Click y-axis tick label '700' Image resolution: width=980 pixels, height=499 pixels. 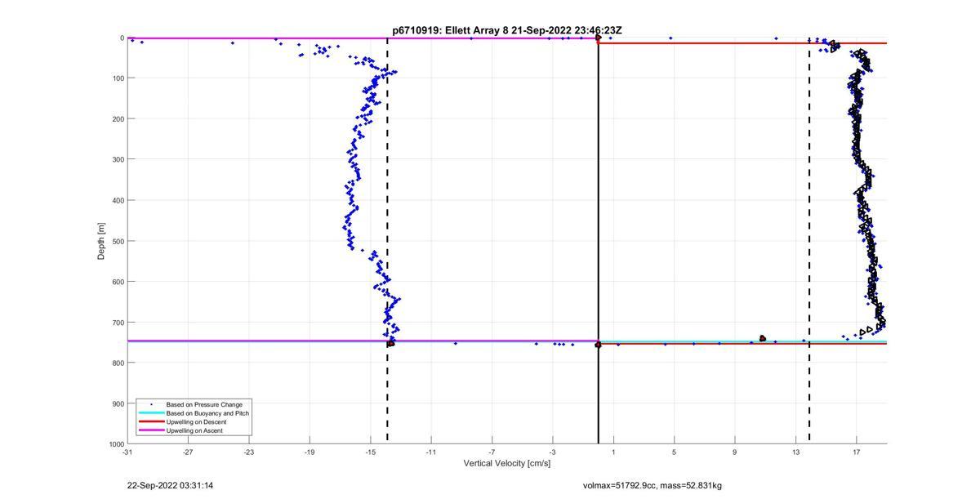[118, 323]
